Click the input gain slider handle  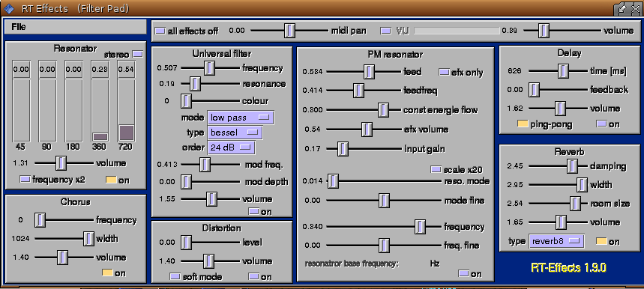click(343, 148)
